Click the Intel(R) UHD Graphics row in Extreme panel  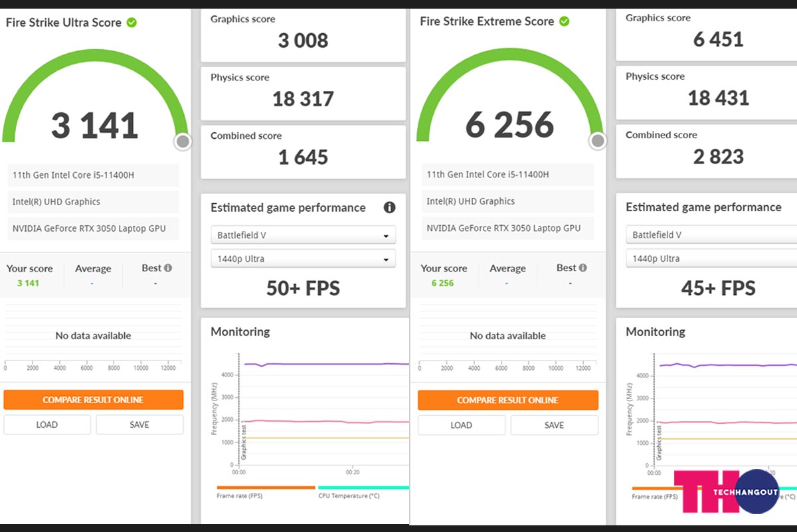(x=508, y=201)
